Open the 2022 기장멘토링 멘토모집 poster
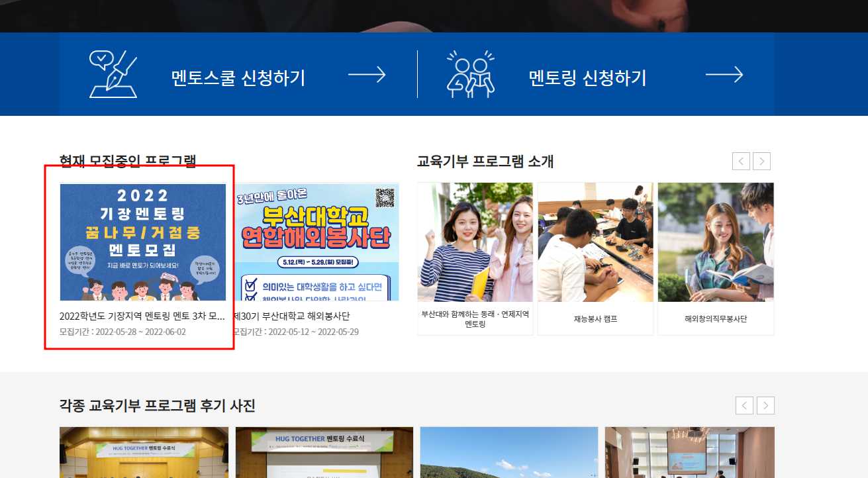The height and width of the screenshot is (478, 868). [143, 242]
